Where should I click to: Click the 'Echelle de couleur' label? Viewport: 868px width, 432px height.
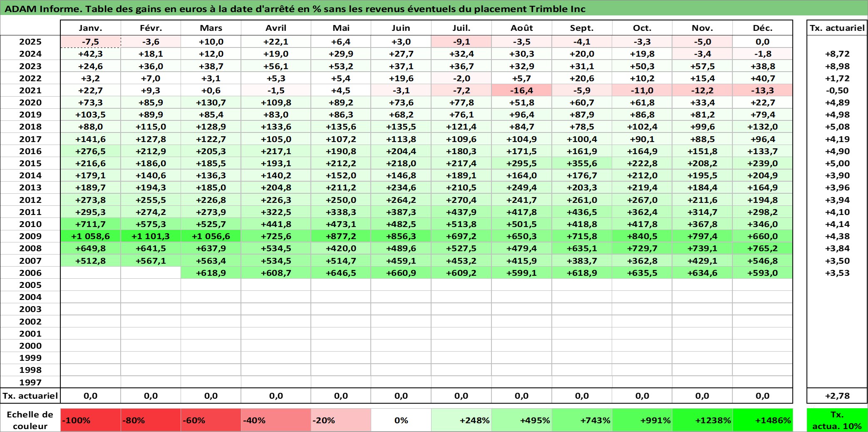click(x=30, y=420)
